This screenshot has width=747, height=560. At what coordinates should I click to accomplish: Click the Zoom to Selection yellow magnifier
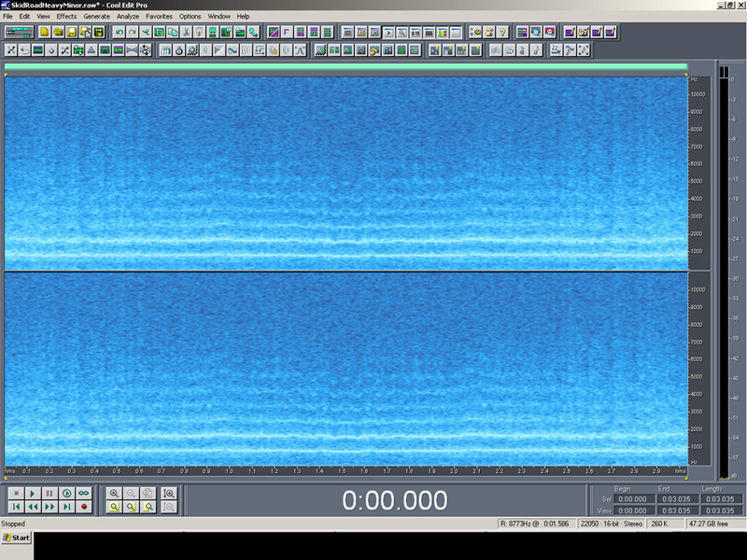coord(114,507)
